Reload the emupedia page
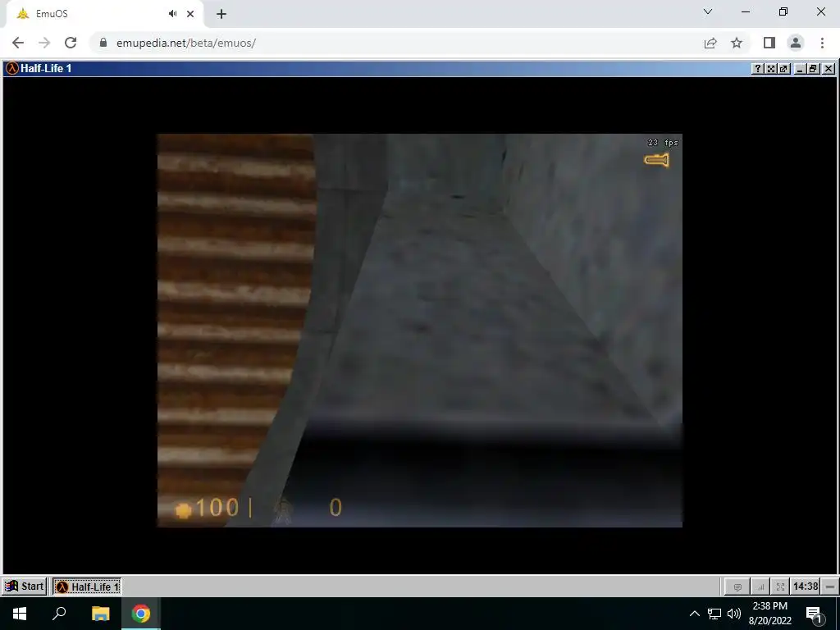The height and width of the screenshot is (630, 840). (71, 43)
